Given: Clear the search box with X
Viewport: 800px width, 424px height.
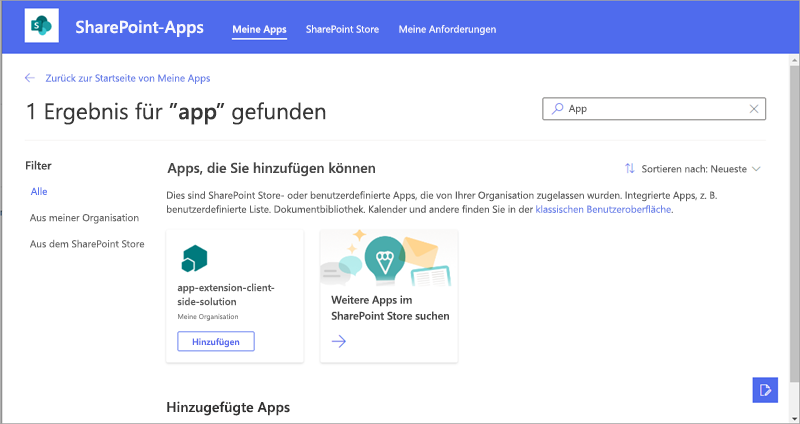Looking at the screenshot, I should 754,109.
